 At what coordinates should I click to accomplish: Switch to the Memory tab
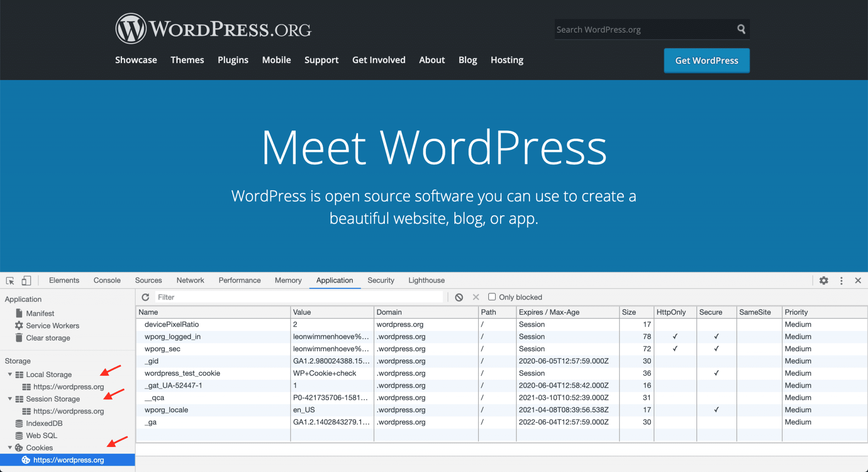[x=288, y=280]
